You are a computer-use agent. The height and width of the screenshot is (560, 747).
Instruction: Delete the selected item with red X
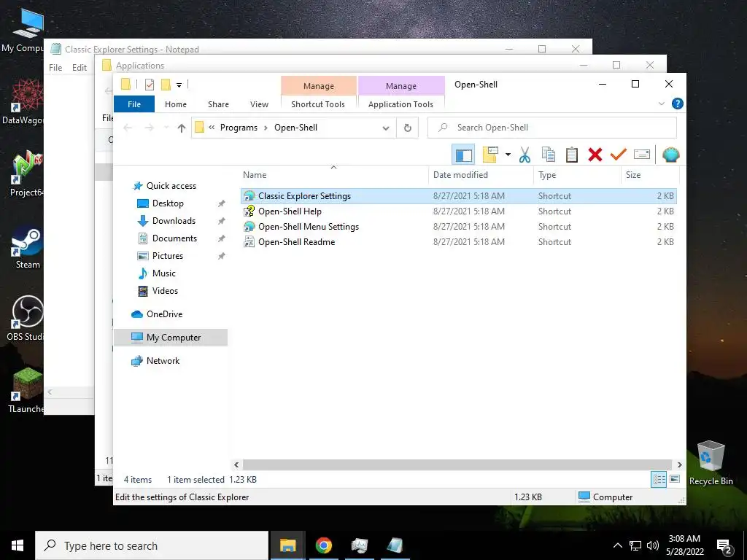click(x=595, y=155)
